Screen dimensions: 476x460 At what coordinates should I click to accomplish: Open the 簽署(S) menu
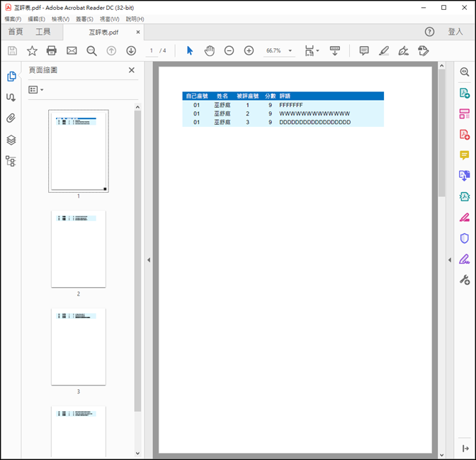pos(84,19)
